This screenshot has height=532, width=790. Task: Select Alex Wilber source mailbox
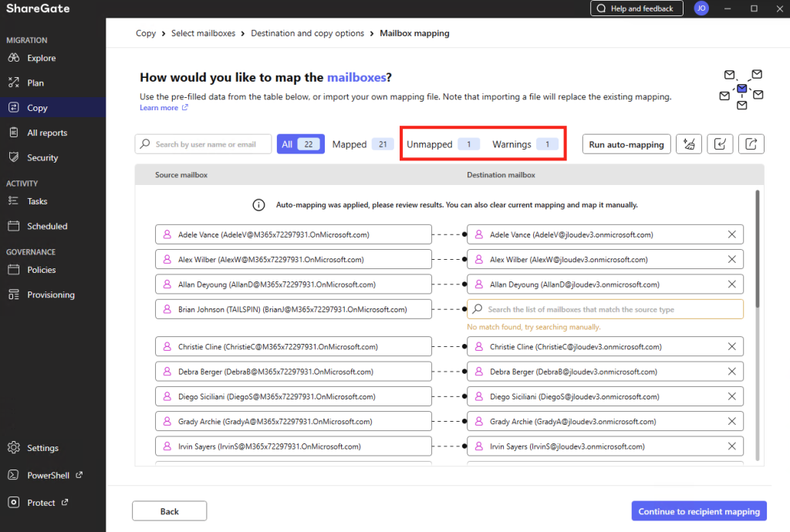coord(293,260)
